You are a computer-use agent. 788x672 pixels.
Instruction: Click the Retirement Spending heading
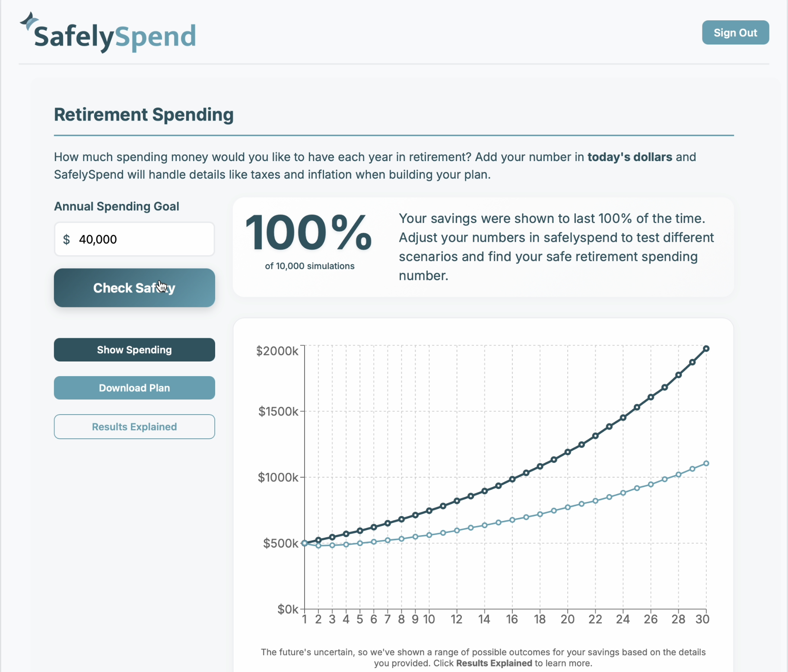coord(143,114)
